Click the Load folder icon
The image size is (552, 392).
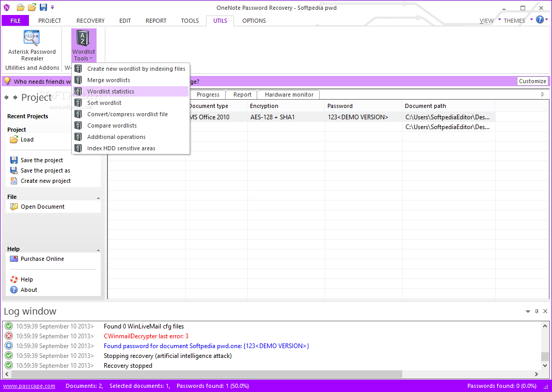tap(14, 139)
